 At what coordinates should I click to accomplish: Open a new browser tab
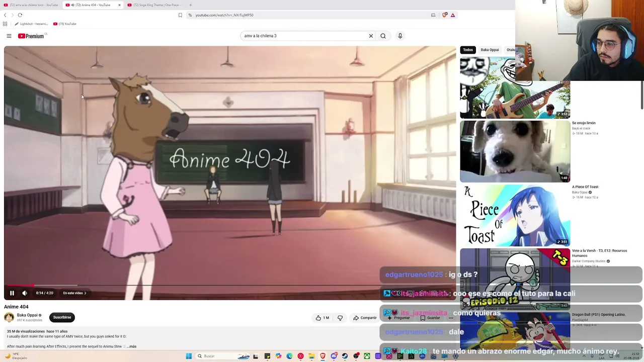pyautogui.click(x=190, y=5)
